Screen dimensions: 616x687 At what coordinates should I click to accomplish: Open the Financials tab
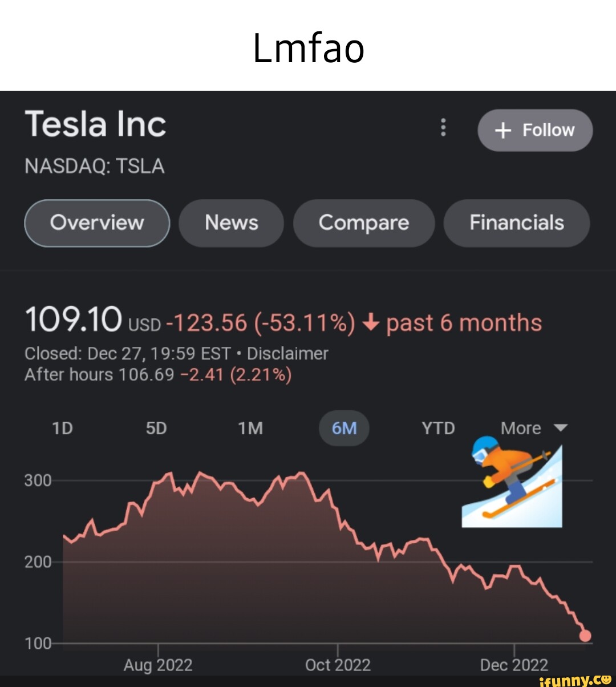click(516, 223)
